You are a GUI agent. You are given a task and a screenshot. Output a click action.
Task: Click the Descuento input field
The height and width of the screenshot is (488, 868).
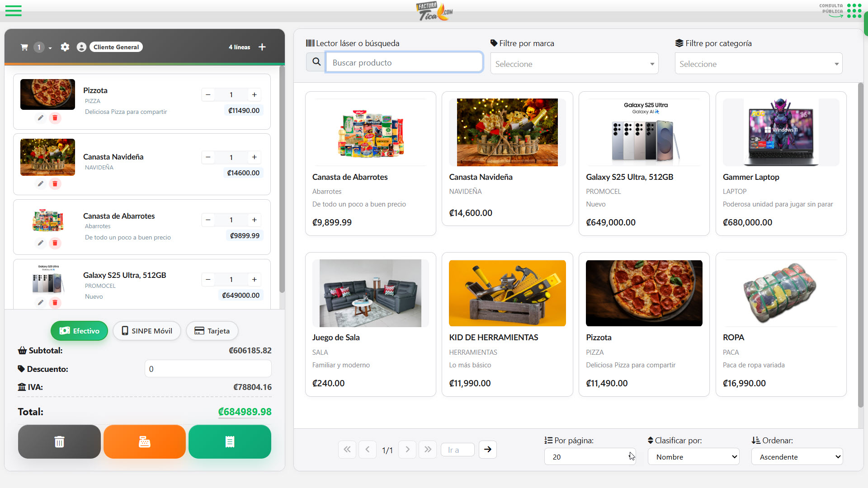[x=208, y=369]
